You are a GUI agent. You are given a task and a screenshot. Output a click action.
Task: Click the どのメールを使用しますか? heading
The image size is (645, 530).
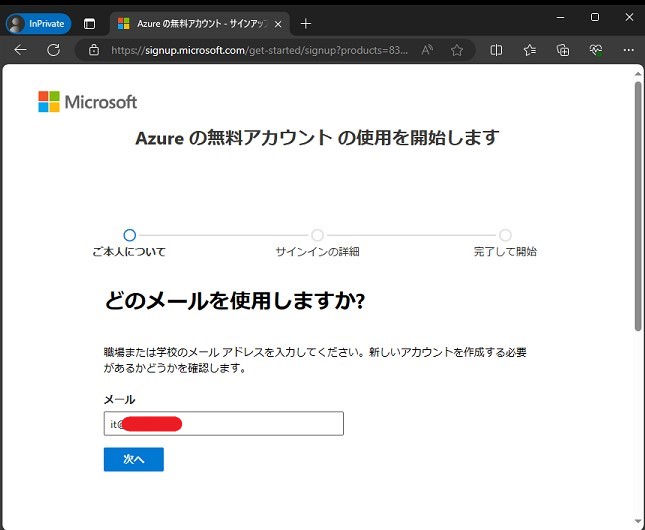[x=234, y=301]
